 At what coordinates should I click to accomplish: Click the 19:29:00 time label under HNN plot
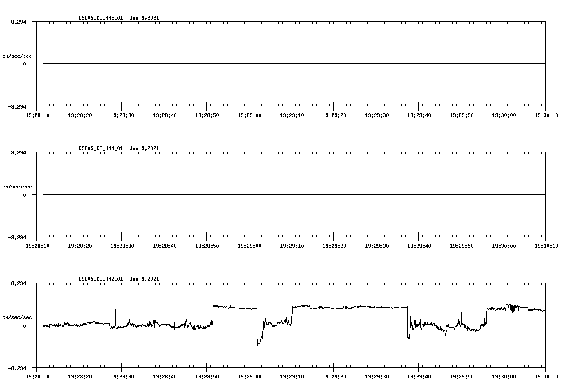[x=249, y=246]
